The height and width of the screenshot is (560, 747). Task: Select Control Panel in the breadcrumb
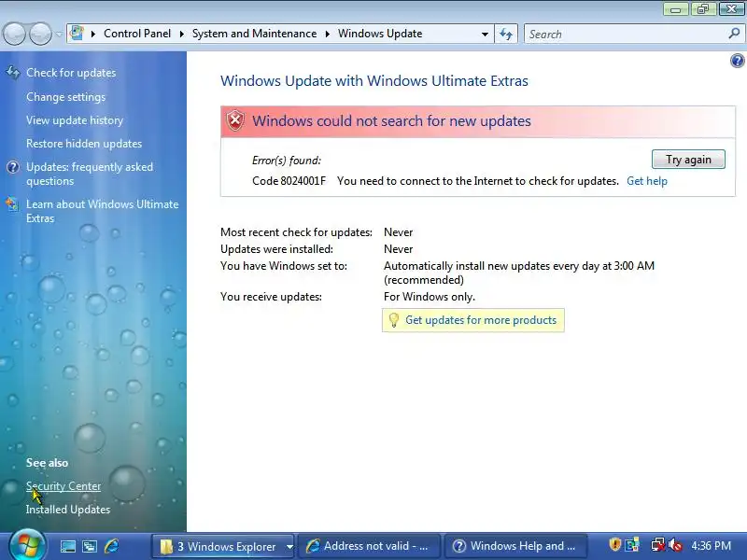coord(137,34)
